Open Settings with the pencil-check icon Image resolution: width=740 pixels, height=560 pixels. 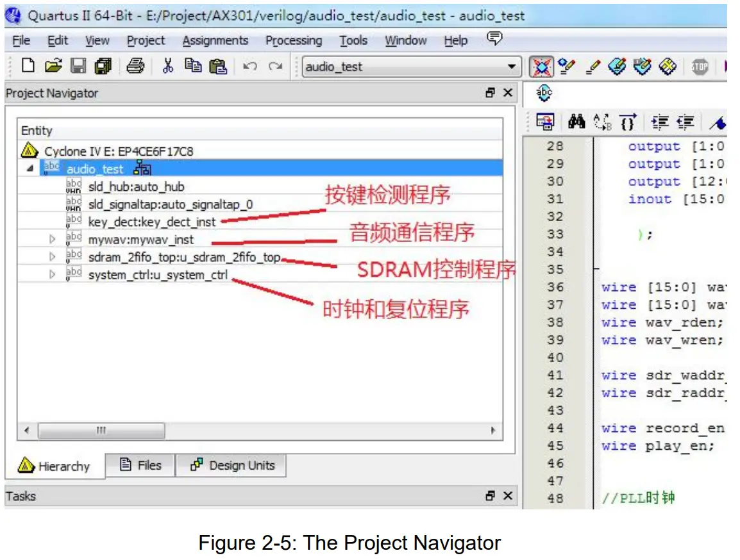[x=566, y=67]
